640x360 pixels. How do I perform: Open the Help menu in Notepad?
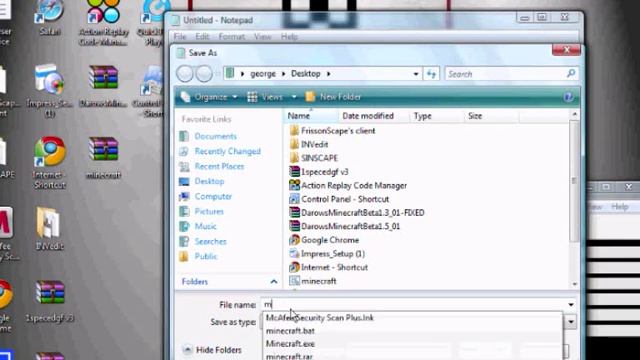point(289,37)
